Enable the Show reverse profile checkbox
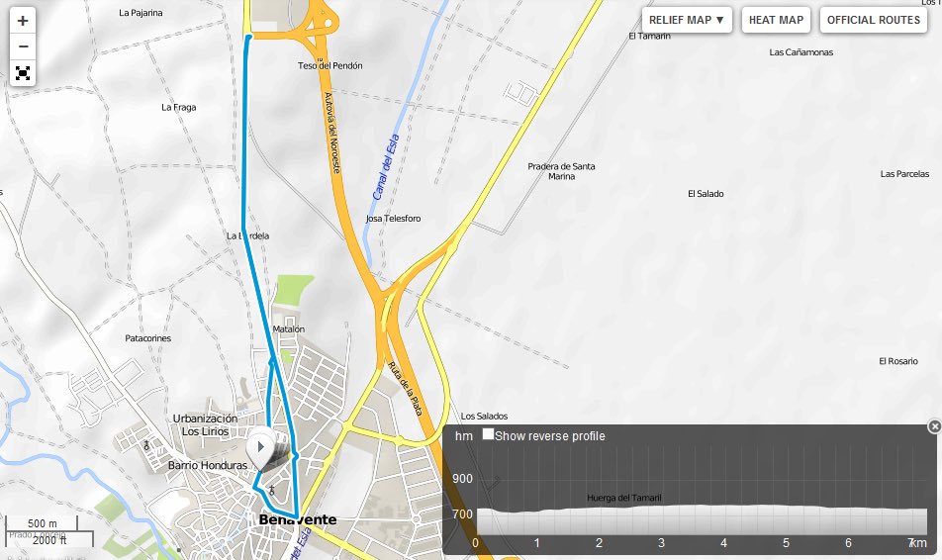This screenshot has height=560, width=942. tap(489, 434)
